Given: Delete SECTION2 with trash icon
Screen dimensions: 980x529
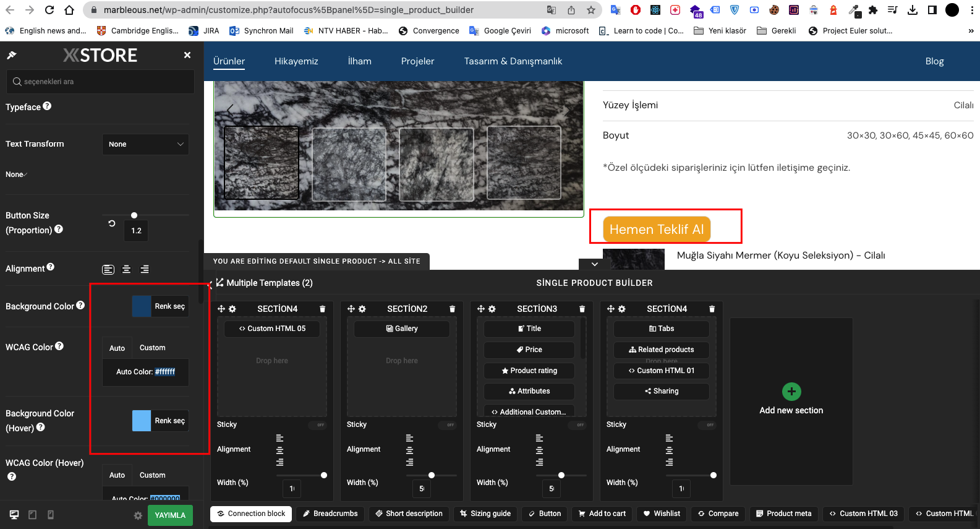Looking at the screenshot, I should [452, 309].
